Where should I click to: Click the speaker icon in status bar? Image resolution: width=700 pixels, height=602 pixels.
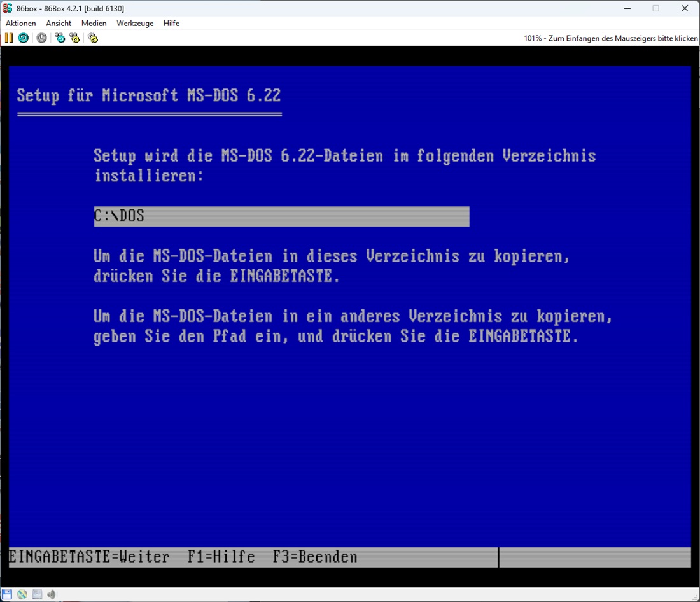point(52,594)
